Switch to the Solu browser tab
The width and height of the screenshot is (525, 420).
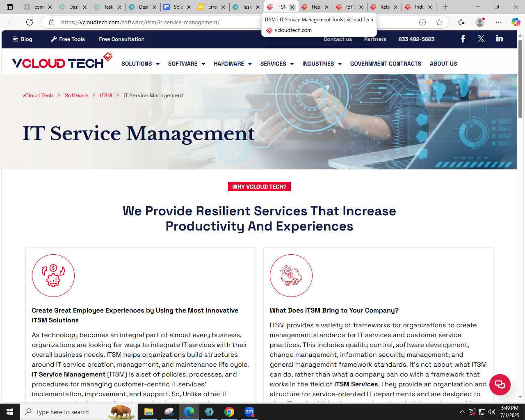178,7
